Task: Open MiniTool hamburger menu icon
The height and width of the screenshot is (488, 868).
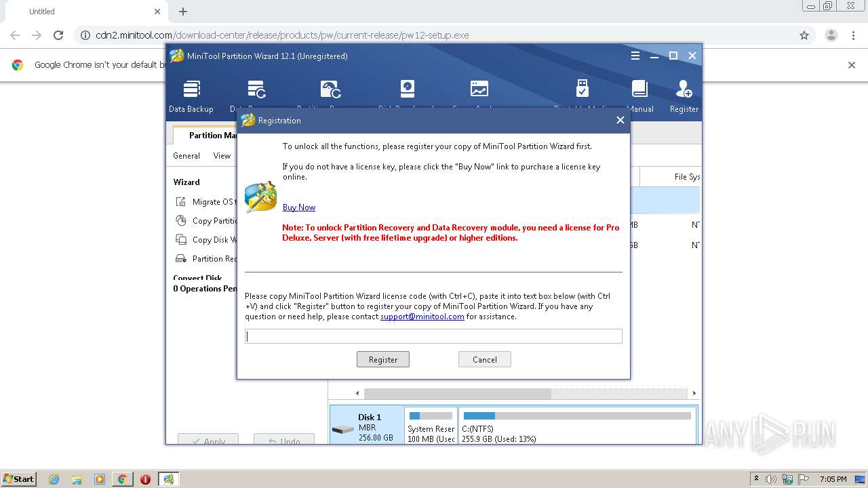Action: click(x=635, y=56)
